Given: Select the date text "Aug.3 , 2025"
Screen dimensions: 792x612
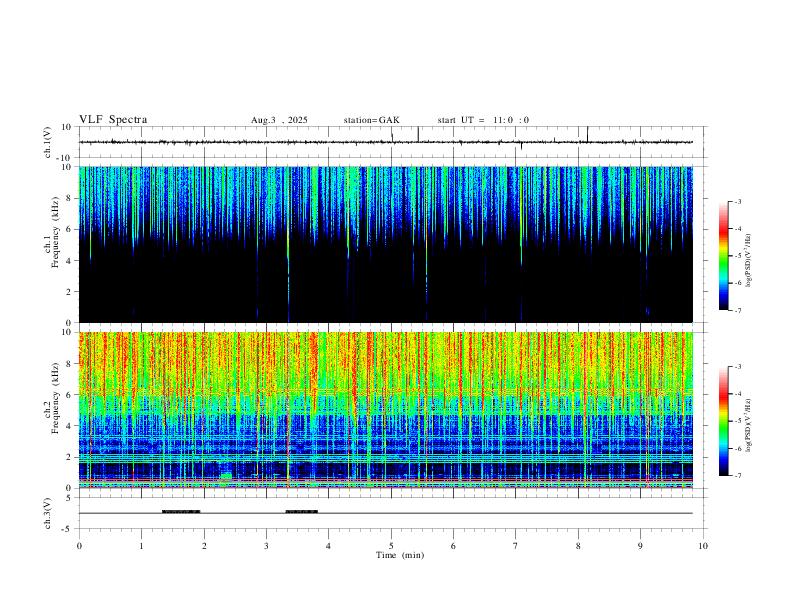Looking at the screenshot, I should pos(279,120).
